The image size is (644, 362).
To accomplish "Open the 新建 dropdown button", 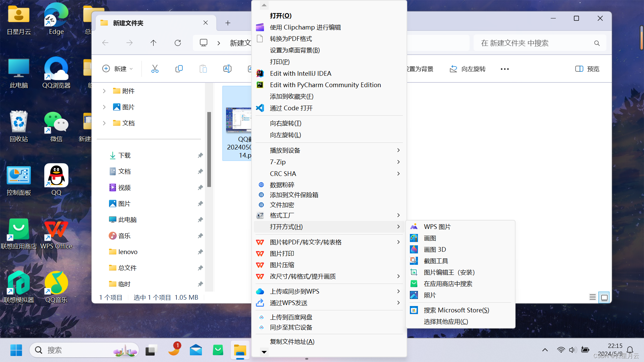I will click(118, 69).
